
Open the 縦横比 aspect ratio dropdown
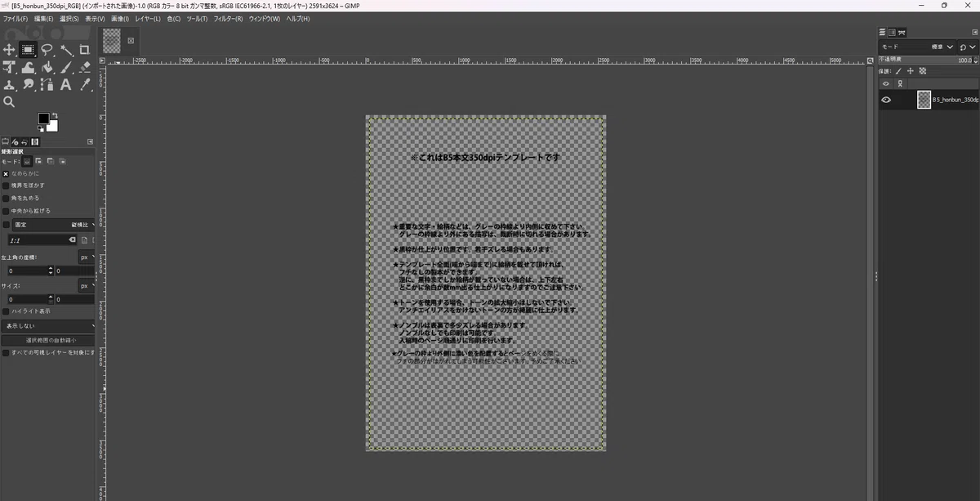[54, 225]
